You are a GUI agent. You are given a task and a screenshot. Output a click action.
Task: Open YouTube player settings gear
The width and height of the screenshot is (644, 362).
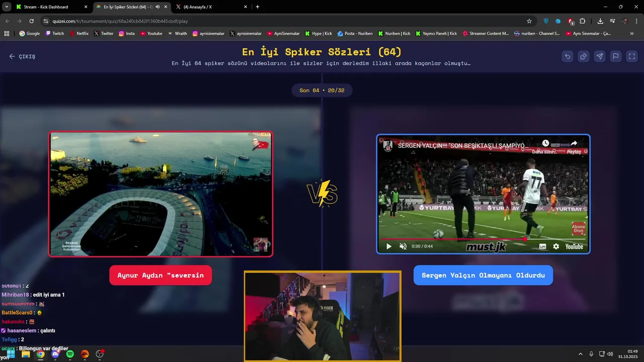pos(556,246)
